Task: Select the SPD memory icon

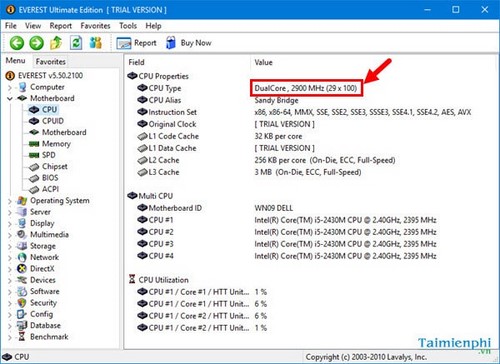Action: click(x=34, y=155)
